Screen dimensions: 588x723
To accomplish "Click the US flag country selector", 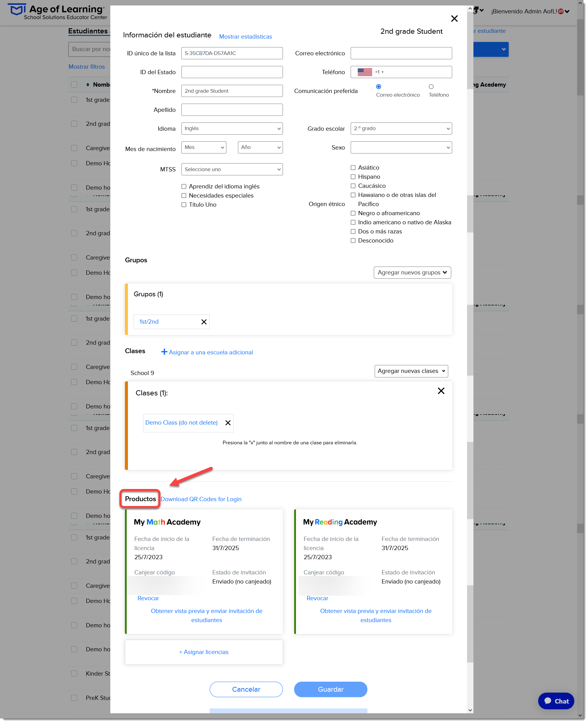I will (370, 72).
